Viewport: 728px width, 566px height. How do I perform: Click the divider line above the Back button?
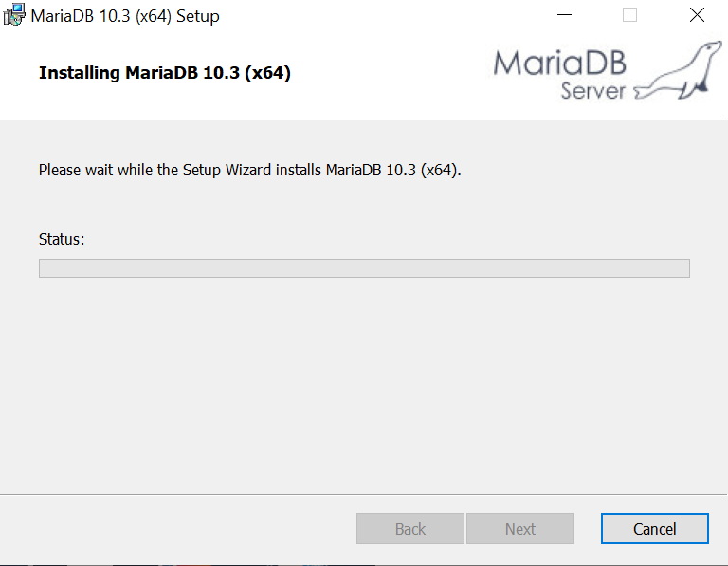point(364,495)
